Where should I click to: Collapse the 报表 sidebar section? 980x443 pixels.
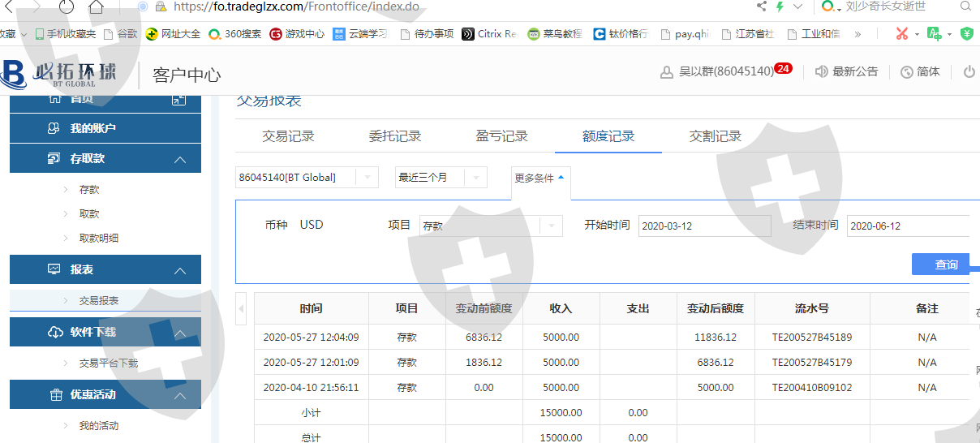(180, 269)
